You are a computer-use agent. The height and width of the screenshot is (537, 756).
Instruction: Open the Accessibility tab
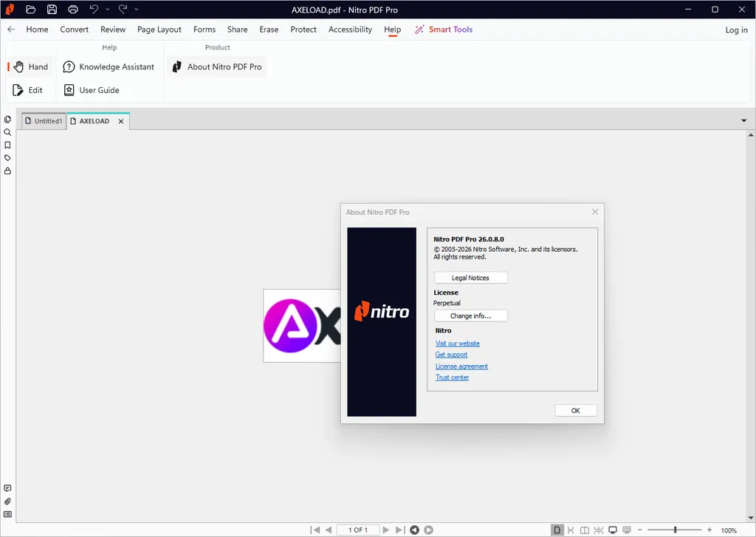click(350, 30)
